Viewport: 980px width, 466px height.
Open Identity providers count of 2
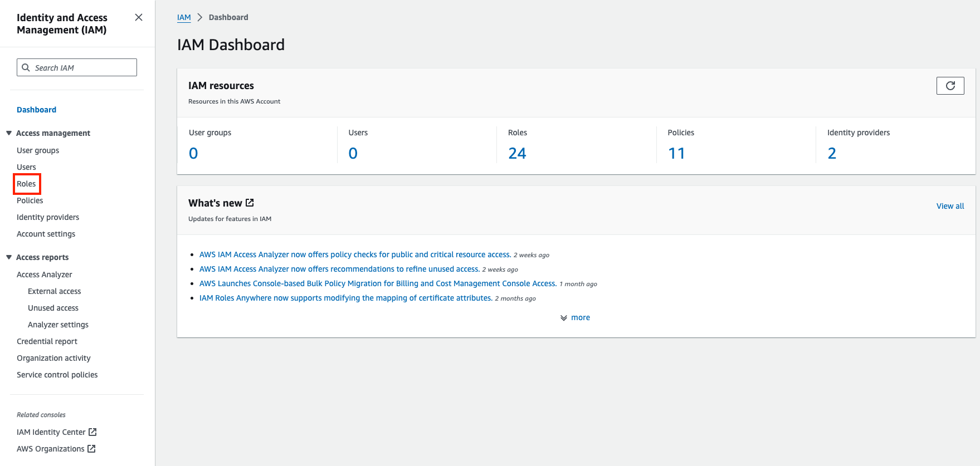(x=832, y=153)
